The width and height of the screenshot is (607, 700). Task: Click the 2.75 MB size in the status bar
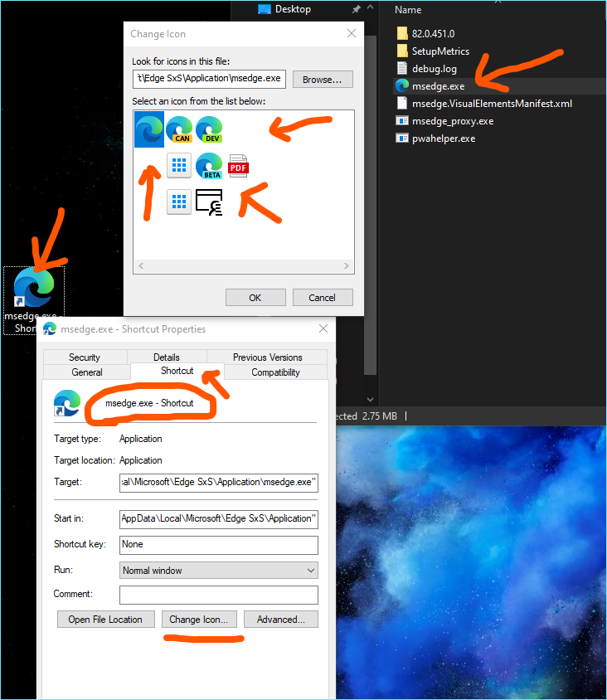[380, 416]
